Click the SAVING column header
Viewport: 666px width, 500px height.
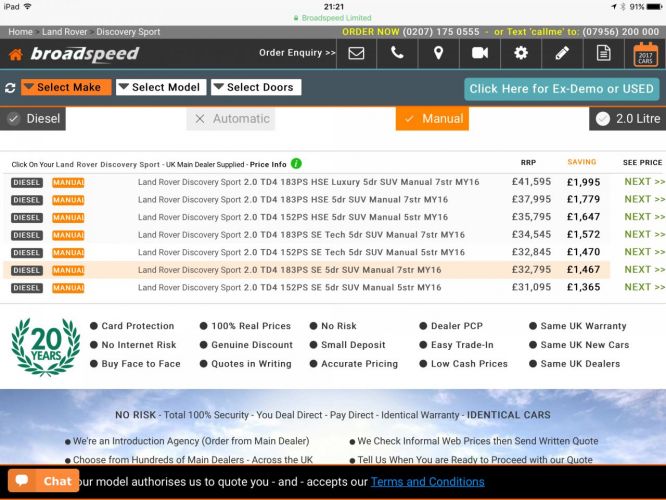pyautogui.click(x=581, y=162)
